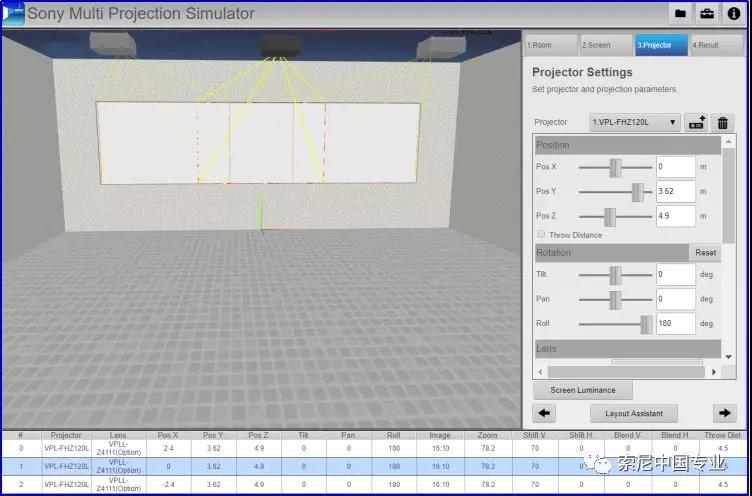The width and height of the screenshot is (752, 496).
Task: Launch the Layout Assistant
Action: coord(634,413)
